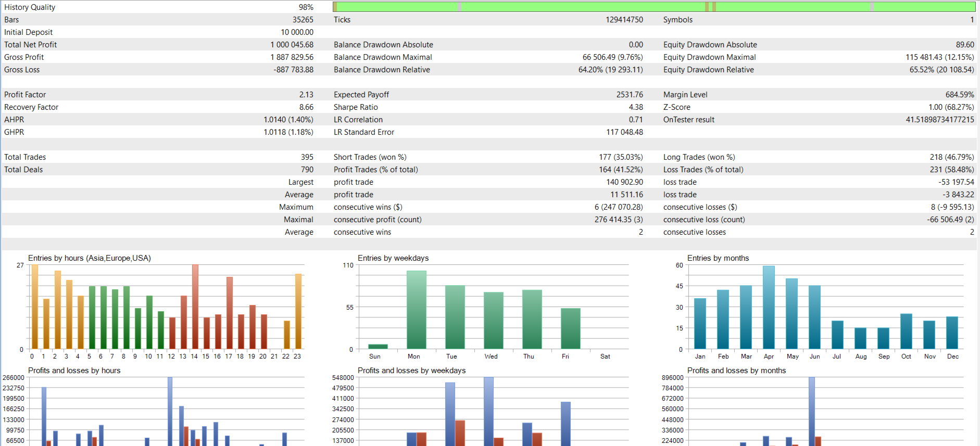The image size is (980, 446).
Task: Click the Expected Payoff value 2531.76
Action: tap(630, 95)
